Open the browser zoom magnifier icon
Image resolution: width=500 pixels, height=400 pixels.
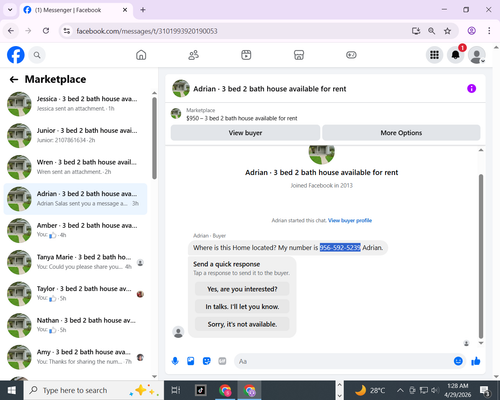coord(431,31)
